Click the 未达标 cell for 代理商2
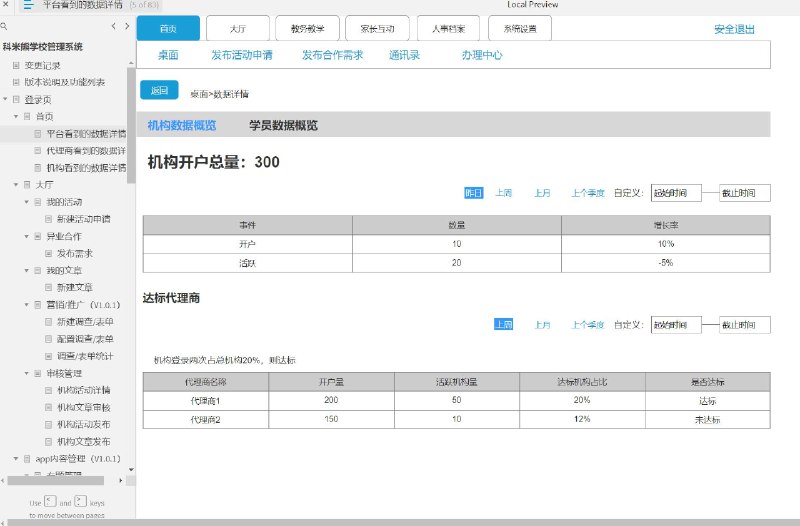The image size is (800, 526). 708,420
